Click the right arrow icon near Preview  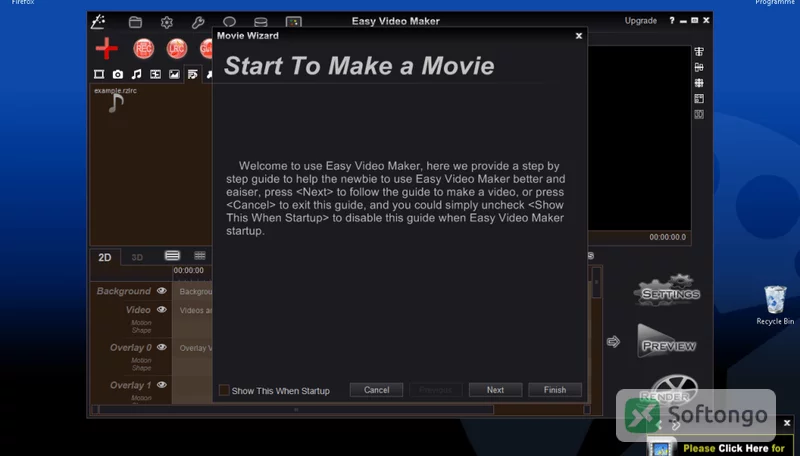(x=613, y=342)
